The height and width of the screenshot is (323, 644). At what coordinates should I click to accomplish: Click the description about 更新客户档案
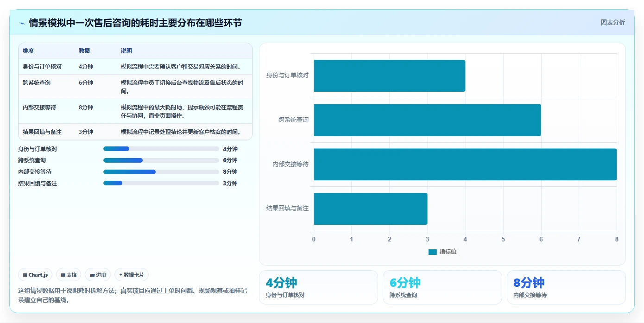click(x=181, y=132)
